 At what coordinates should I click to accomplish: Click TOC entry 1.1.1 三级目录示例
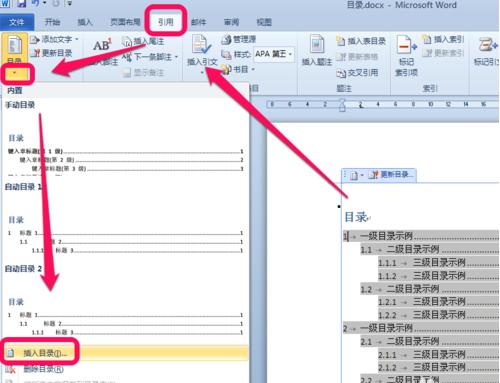tap(438, 263)
